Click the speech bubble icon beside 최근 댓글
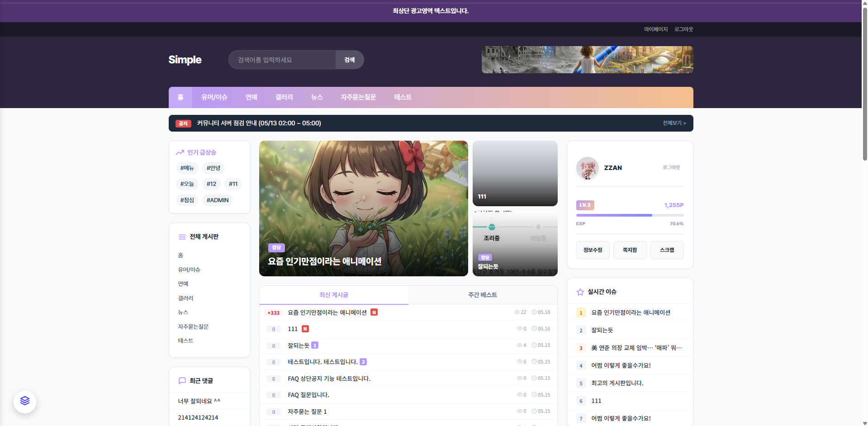Image resolution: width=868 pixels, height=426 pixels. pos(182,381)
